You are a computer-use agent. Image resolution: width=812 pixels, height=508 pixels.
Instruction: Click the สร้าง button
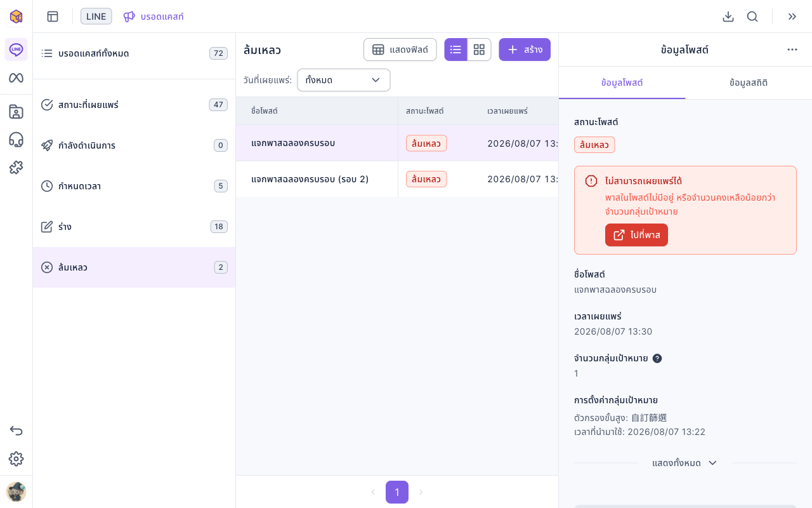[525, 50]
